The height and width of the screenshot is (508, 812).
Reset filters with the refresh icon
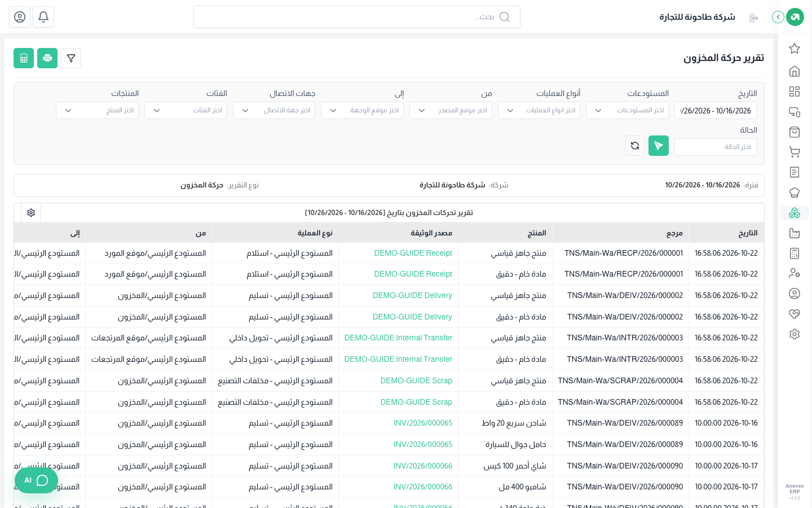pos(635,146)
